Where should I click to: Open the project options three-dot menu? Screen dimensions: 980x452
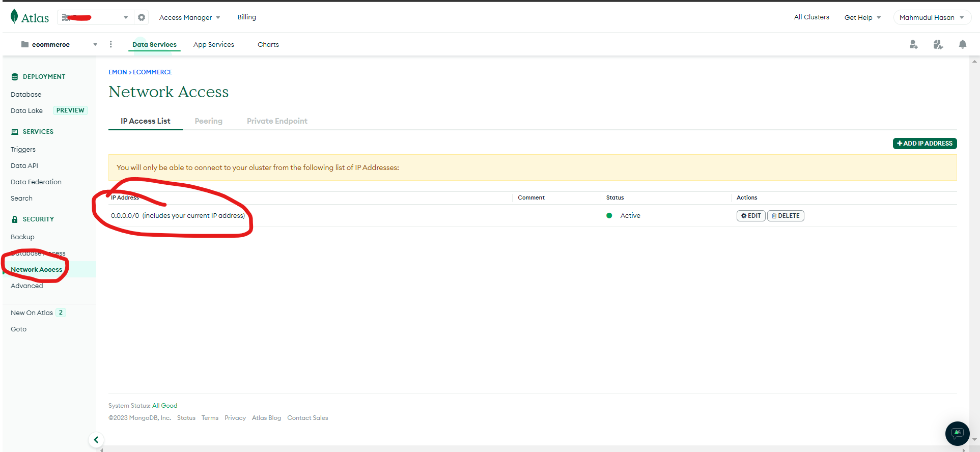[x=110, y=44]
